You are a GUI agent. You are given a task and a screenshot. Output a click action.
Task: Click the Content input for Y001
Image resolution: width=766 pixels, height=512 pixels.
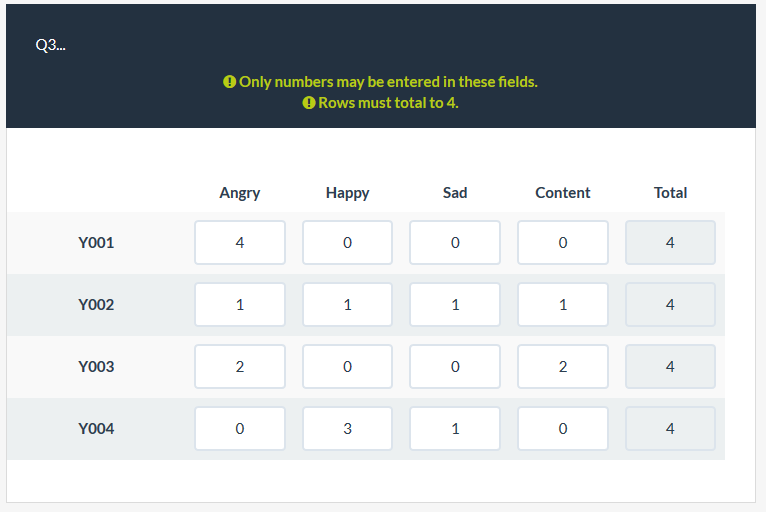point(563,243)
